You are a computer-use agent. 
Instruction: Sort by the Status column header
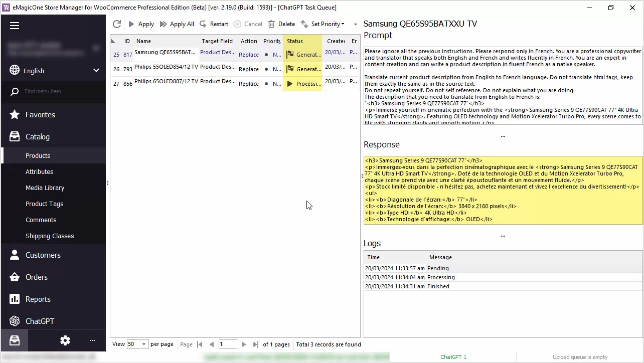click(302, 41)
